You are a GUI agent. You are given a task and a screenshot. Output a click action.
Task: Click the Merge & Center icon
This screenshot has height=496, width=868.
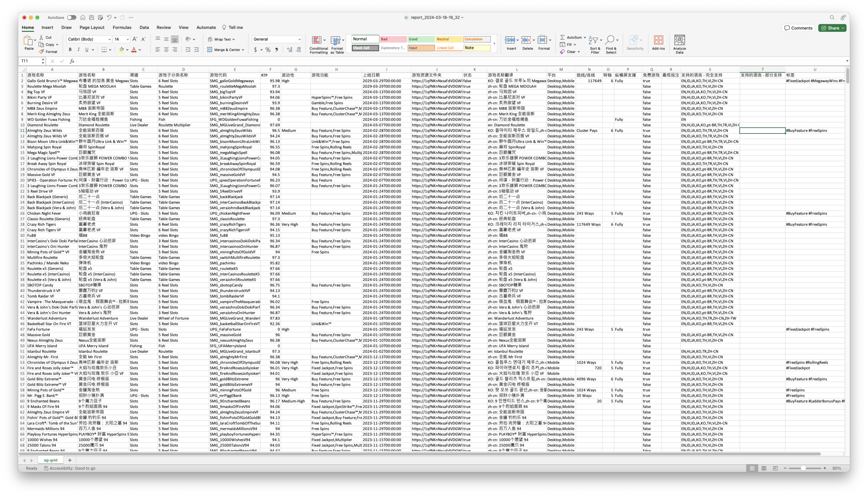210,50
